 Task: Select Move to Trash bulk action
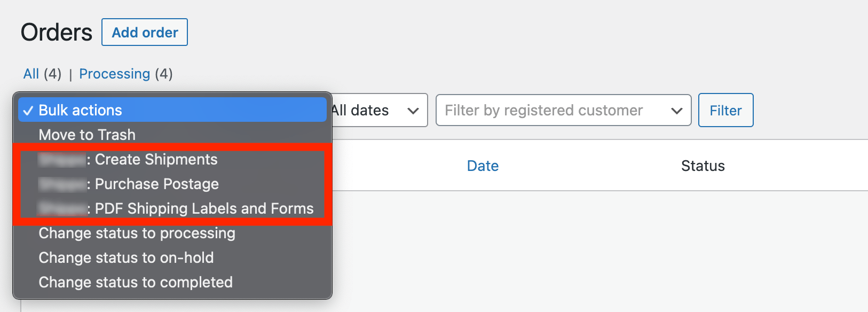click(x=86, y=135)
